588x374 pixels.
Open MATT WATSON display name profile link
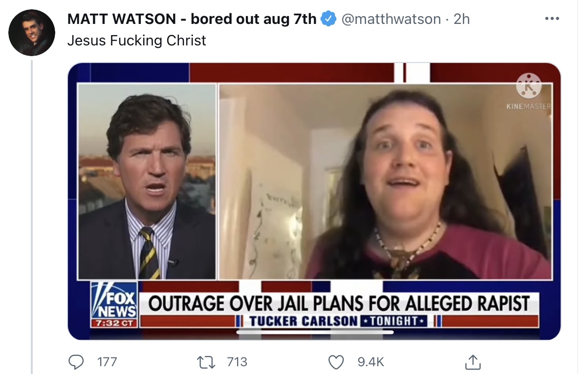coord(192,19)
